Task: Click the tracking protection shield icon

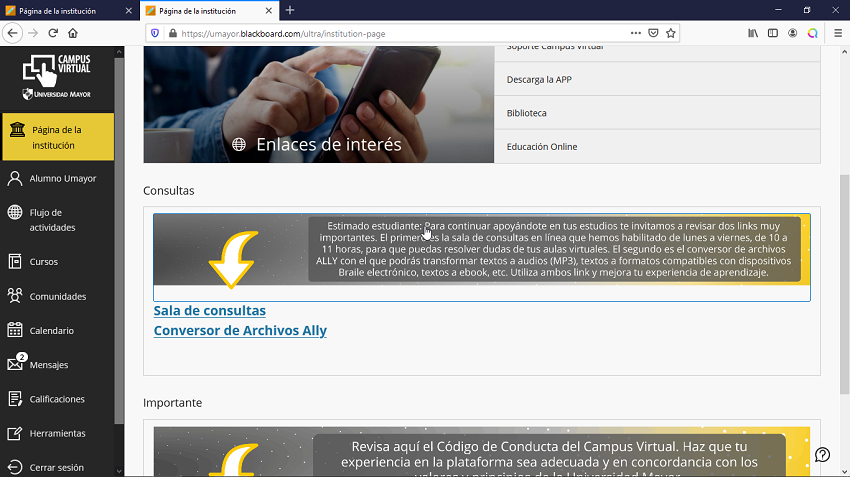Action: (155, 33)
